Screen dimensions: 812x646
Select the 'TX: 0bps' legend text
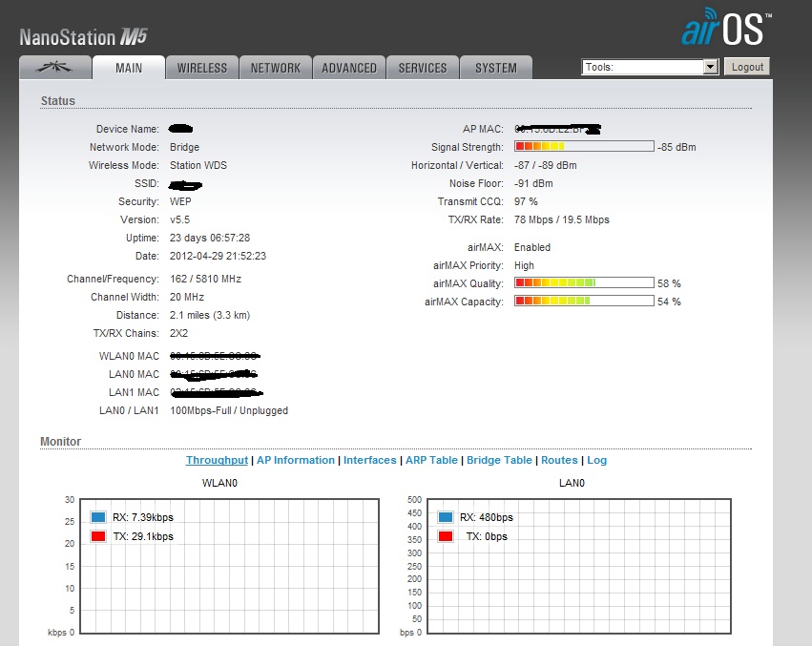[x=487, y=536]
